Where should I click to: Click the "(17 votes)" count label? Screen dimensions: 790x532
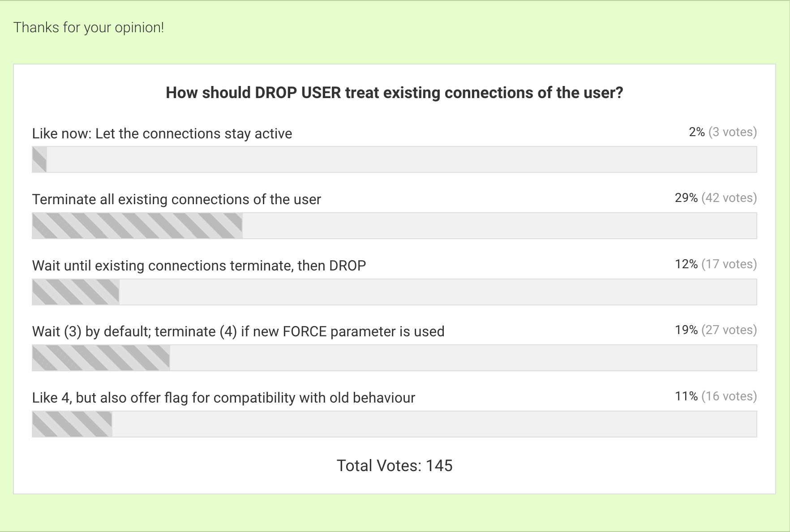[x=729, y=264]
